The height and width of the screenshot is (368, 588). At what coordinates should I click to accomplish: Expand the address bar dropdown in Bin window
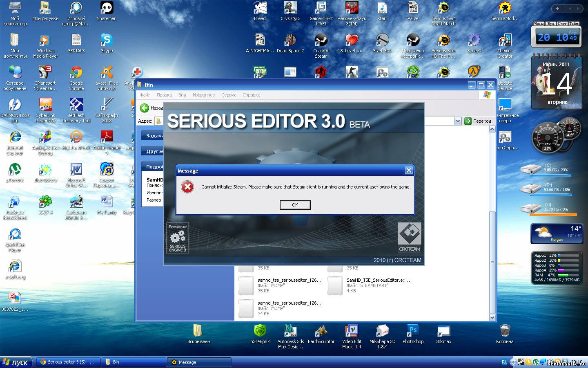(458, 121)
